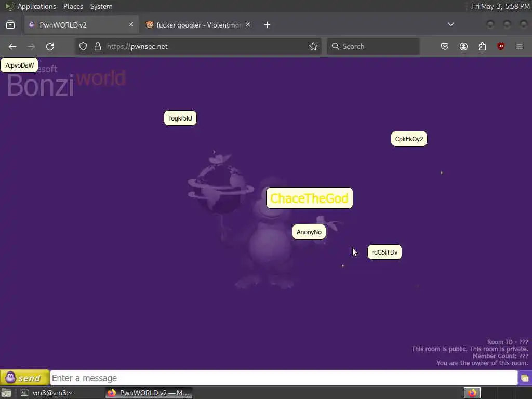Open the uBlock Origin extension icon
This screenshot has height=399, width=532.
tap(500, 46)
